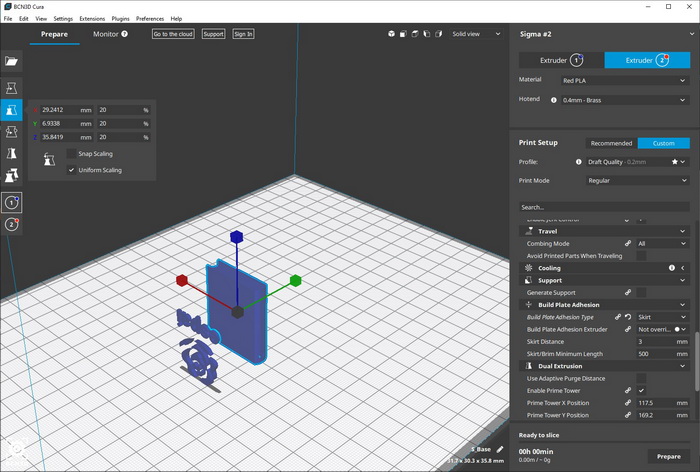The image size is (700, 472).
Task: Click the Hotend info icon
Action: [554, 100]
